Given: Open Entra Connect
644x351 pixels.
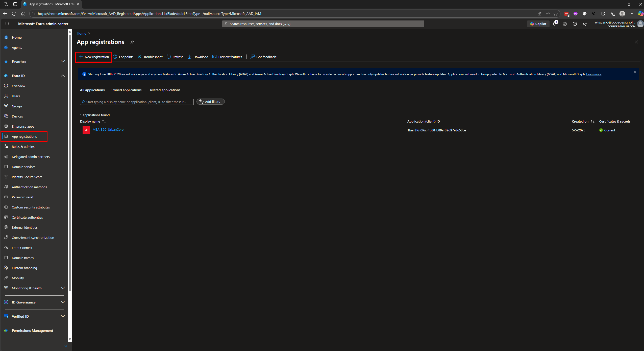Looking at the screenshot, I should pyautogui.click(x=22, y=248).
